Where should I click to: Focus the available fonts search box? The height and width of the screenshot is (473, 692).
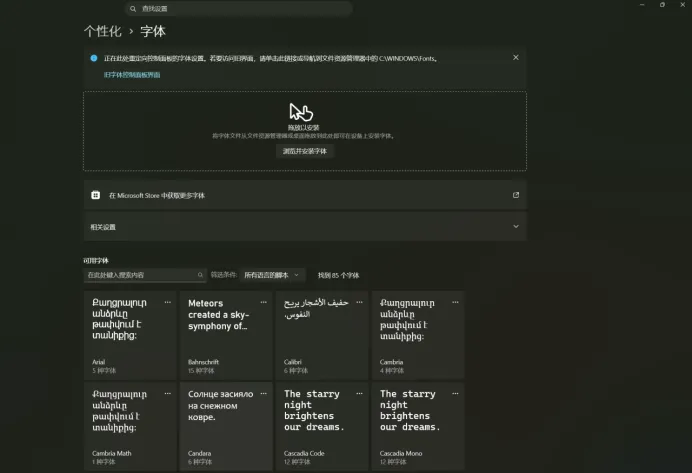pyautogui.click(x=145, y=275)
